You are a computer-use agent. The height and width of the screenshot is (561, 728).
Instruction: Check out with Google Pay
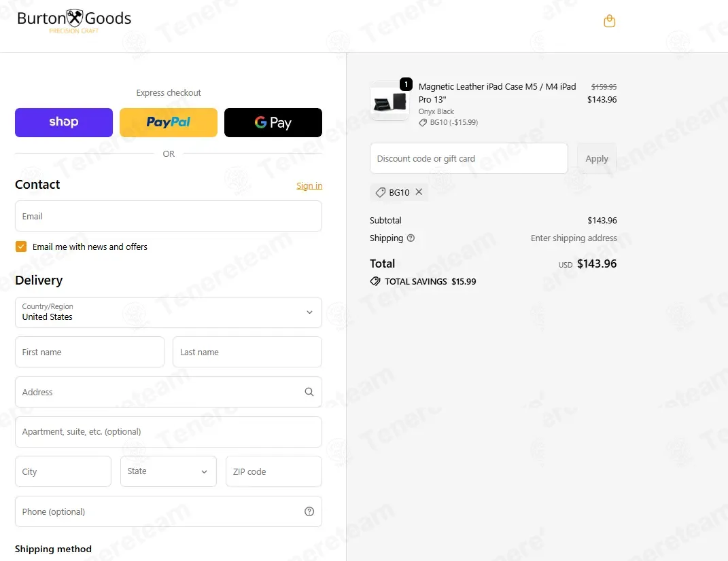point(273,122)
